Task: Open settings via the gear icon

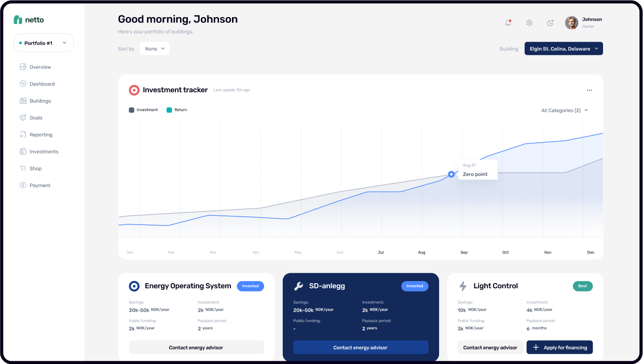Action: (529, 23)
